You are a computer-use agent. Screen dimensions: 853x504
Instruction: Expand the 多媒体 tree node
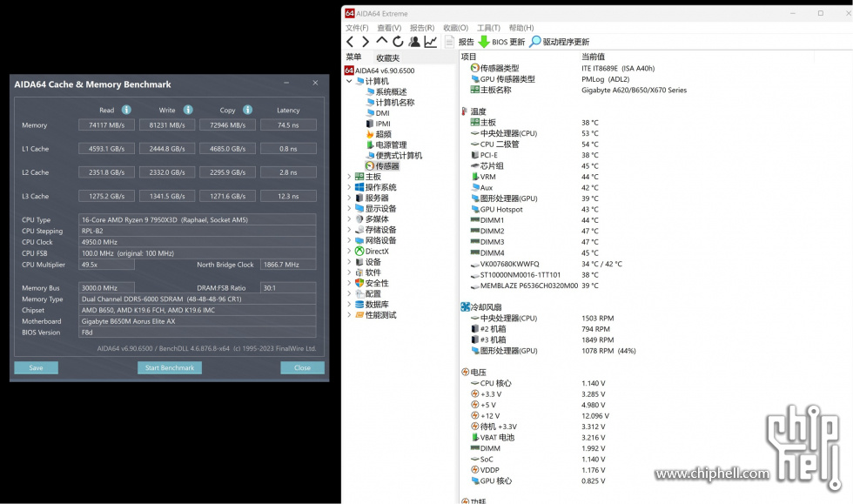pyautogui.click(x=349, y=218)
